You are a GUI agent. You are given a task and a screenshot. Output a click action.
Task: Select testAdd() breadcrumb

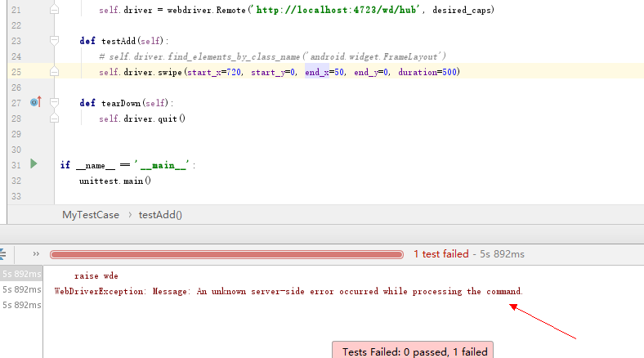(x=160, y=215)
